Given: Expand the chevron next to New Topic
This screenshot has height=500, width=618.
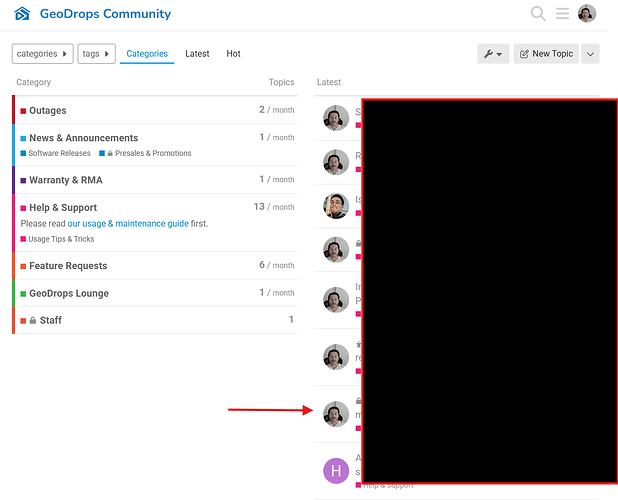Looking at the screenshot, I should [590, 54].
